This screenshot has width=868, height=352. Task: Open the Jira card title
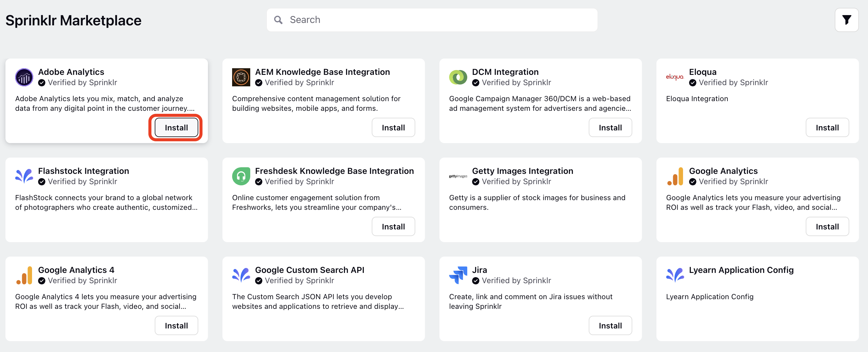click(x=480, y=270)
